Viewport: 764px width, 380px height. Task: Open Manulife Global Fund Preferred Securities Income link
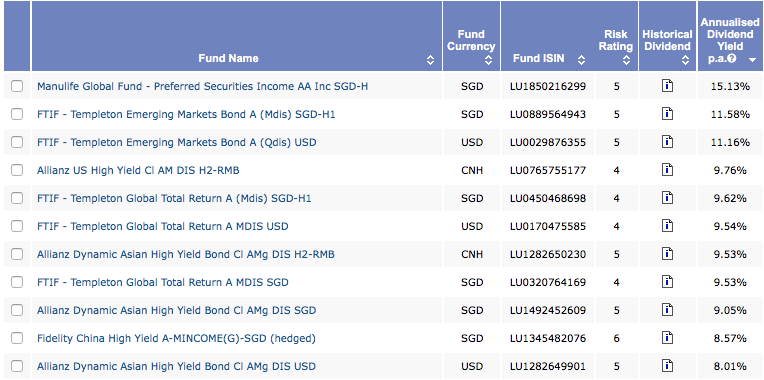tap(202, 86)
